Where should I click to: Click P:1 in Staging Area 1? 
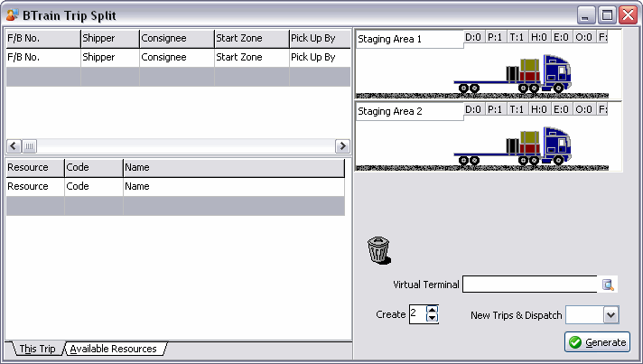click(x=495, y=37)
